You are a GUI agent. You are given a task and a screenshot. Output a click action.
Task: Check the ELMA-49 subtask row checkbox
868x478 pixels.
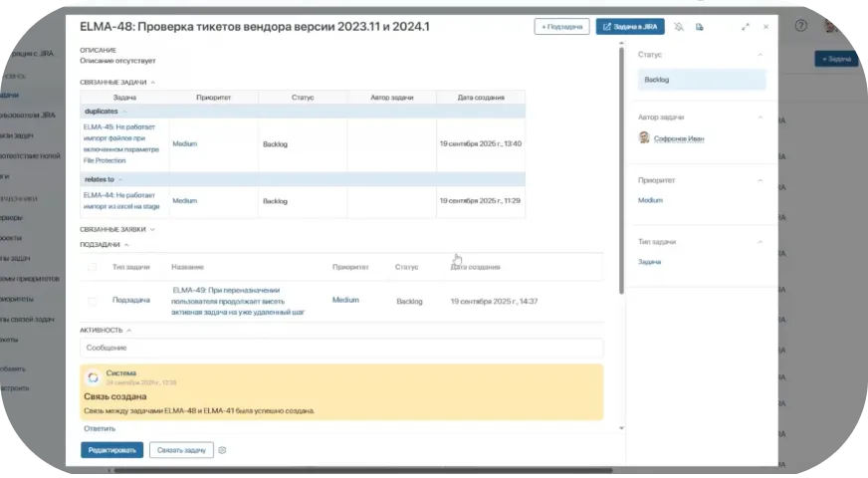[x=93, y=300]
